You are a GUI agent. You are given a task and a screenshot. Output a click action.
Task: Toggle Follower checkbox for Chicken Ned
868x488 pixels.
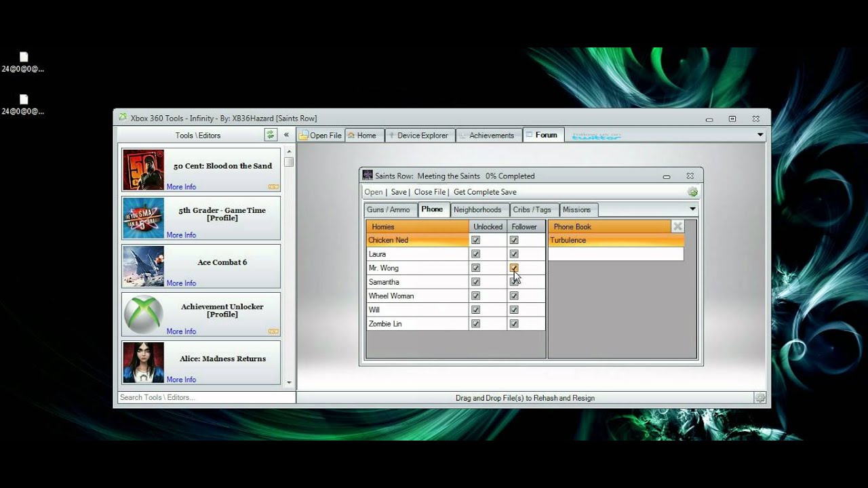point(514,240)
